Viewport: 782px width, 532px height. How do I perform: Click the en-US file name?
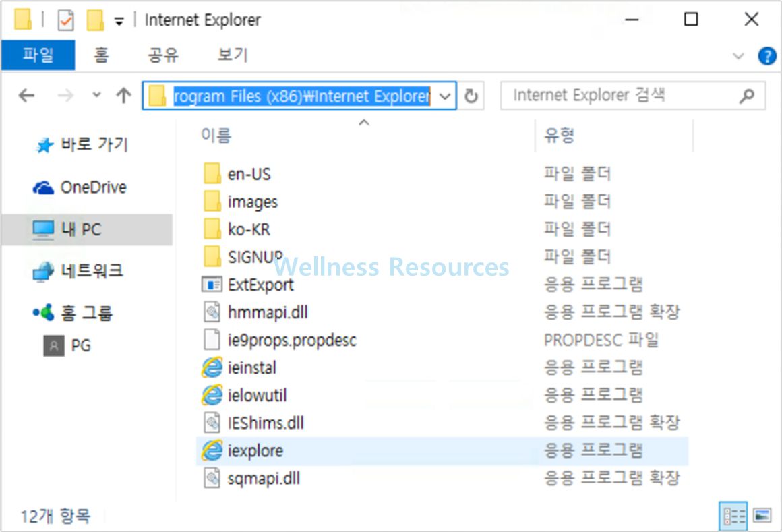tap(249, 174)
